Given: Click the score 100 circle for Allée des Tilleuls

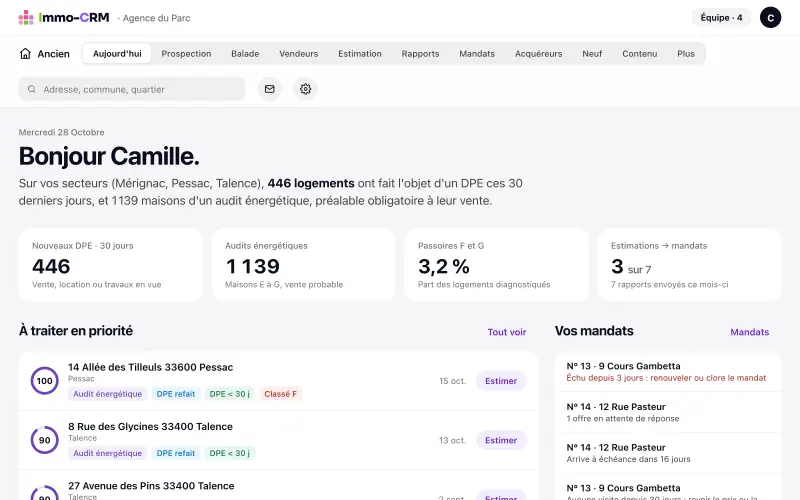Looking at the screenshot, I should point(44,381).
